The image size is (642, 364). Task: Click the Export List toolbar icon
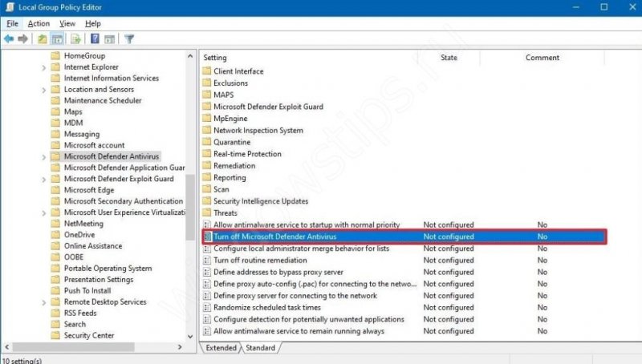[75, 38]
